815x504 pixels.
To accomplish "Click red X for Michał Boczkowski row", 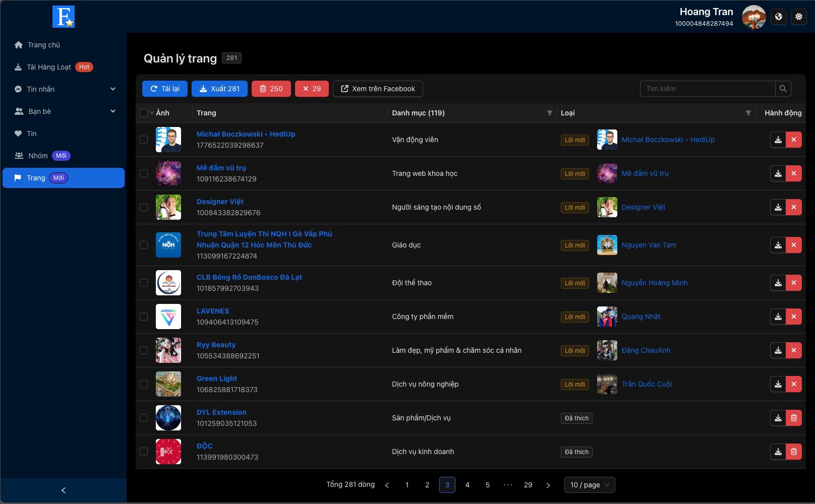I will 794,140.
